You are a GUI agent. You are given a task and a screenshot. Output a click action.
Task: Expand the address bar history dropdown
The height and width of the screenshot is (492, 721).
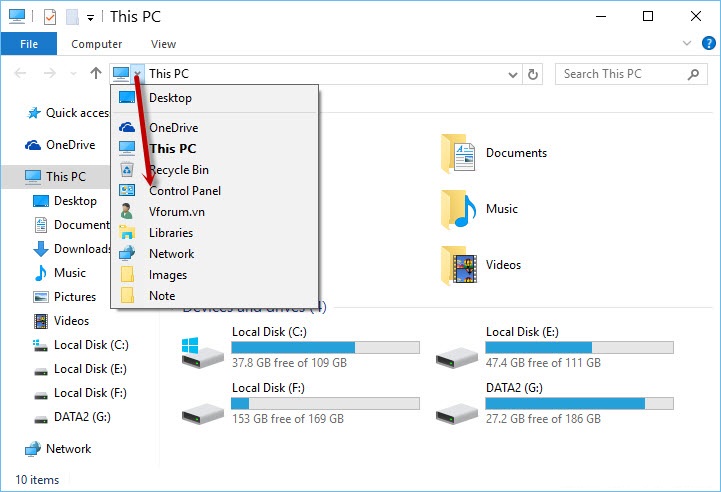(x=513, y=74)
